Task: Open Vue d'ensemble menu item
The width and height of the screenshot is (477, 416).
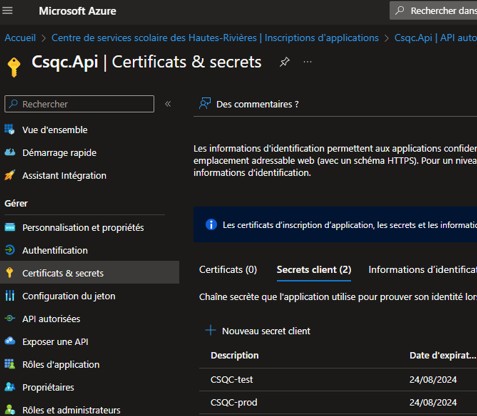Action: point(55,130)
